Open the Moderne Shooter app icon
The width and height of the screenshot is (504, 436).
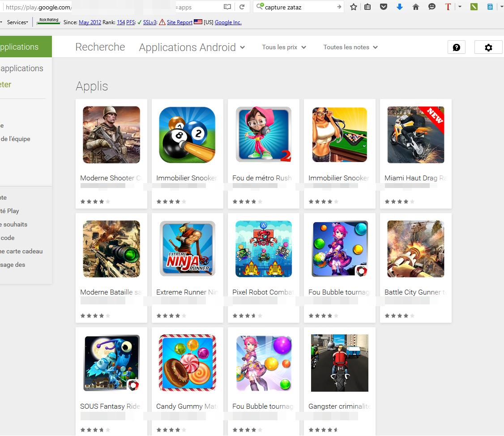click(111, 135)
